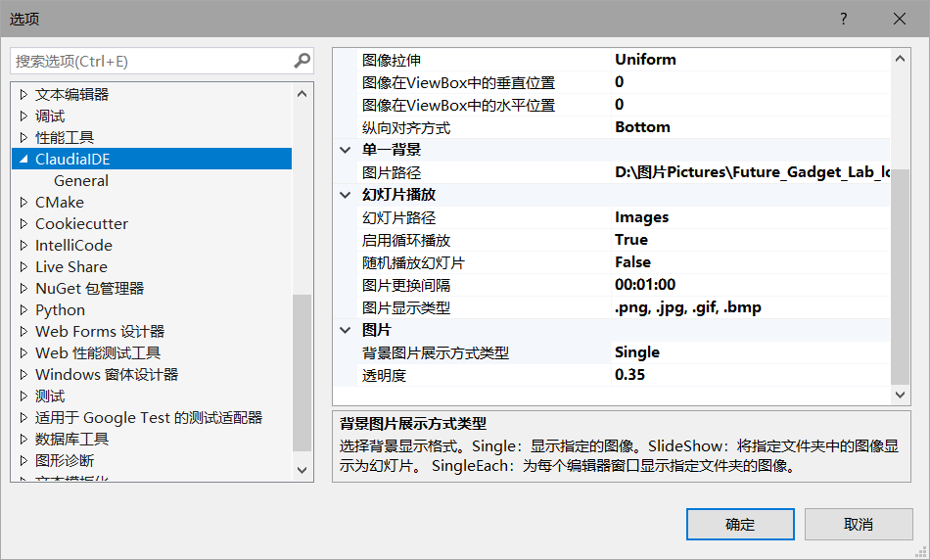The height and width of the screenshot is (560, 930).
Task: Expand the NuGet 包管理器 node
Action: coord(23,289)
